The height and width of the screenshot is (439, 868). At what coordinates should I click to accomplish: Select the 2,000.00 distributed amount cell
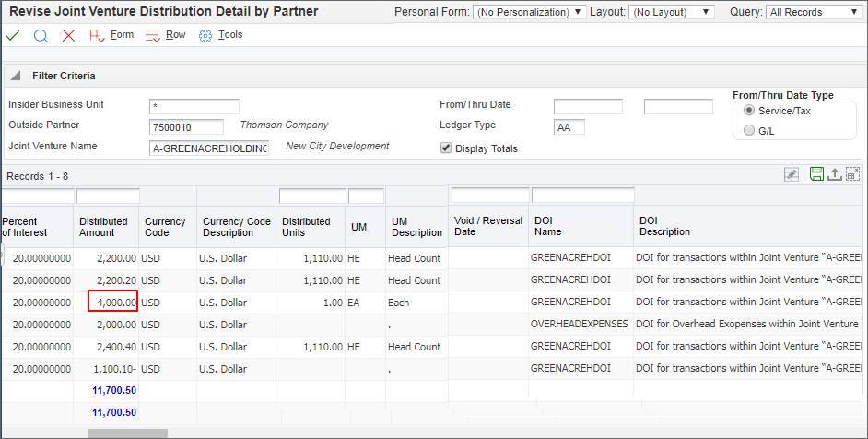[106, 325]
